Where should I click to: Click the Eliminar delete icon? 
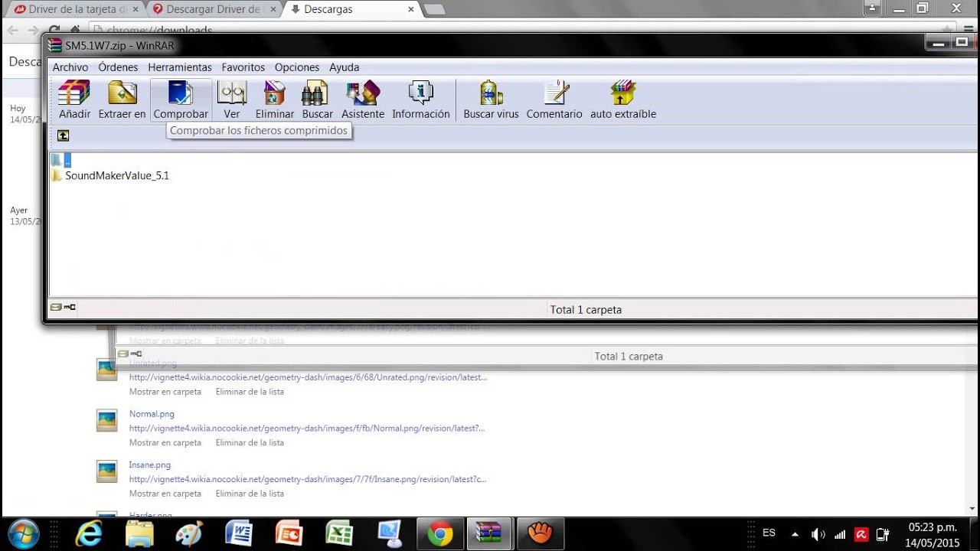[x=275, y=99]
